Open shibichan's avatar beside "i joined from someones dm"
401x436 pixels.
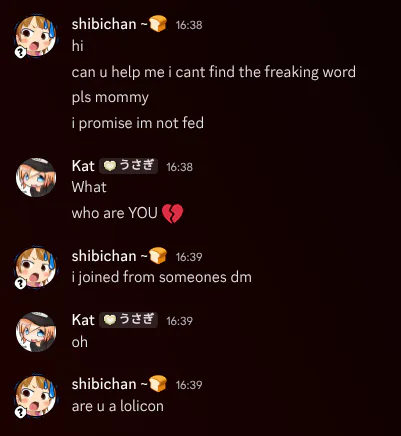tap(36, 267)
